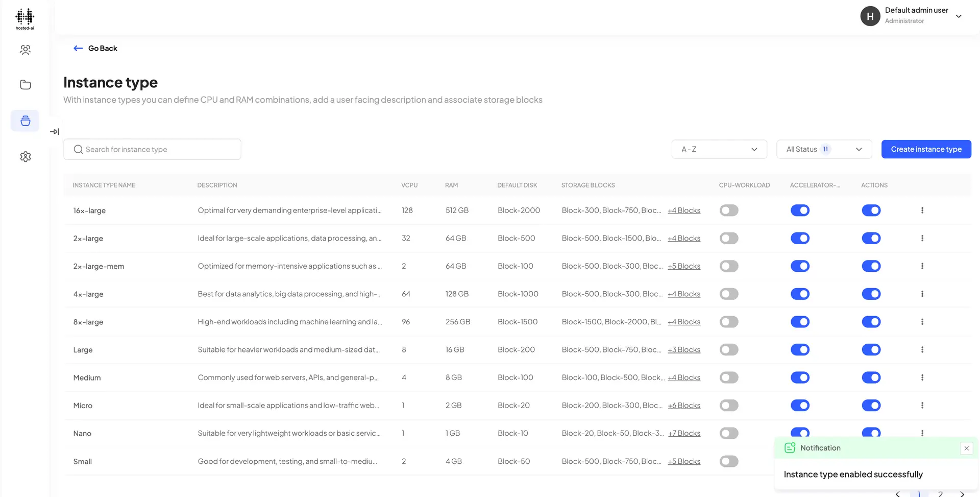Viewport: 980px width, 497px height.
Task: Expand the Default admin user account menu
Action: pos(959,16)
